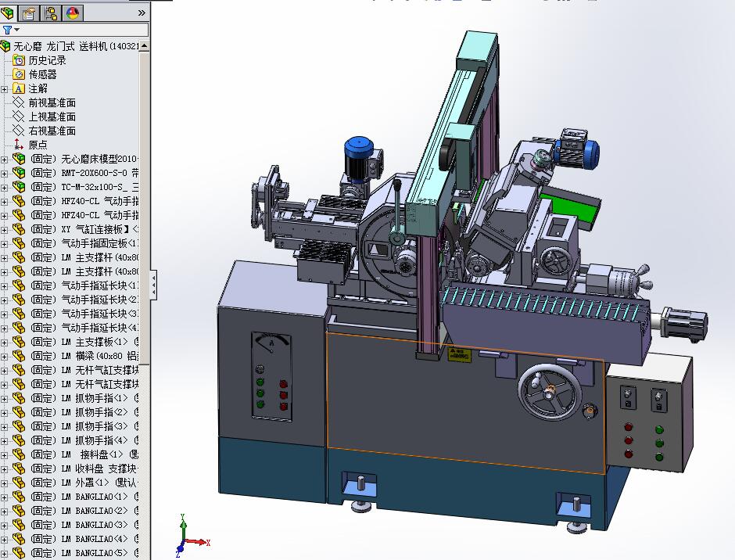Select the 气动手指延长块<4> item

point(84,328)
